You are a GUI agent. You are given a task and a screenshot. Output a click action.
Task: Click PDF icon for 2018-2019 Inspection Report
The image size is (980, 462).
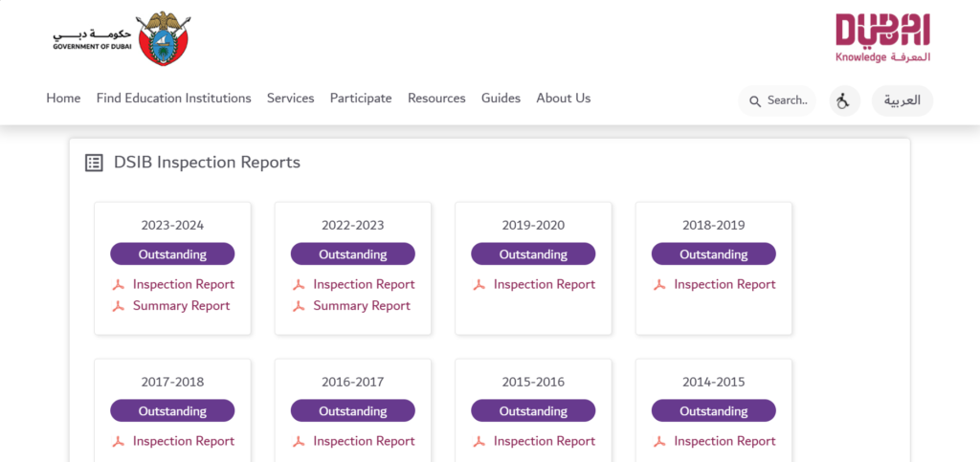[659, 285]
